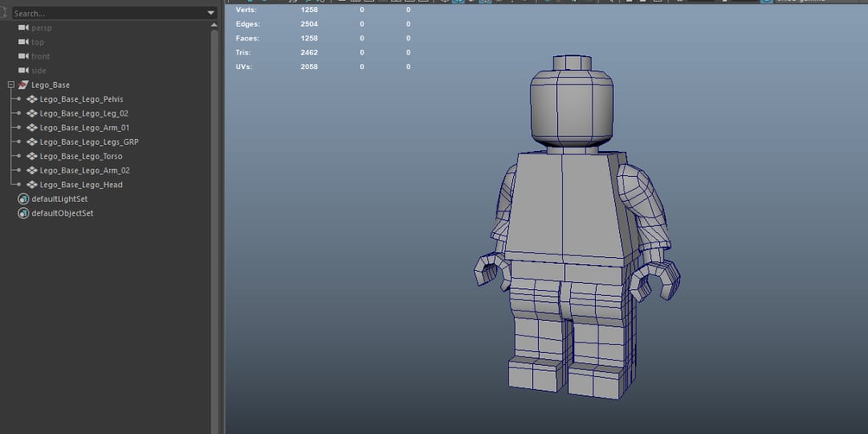Select the defaultObjectSet entry
The width and height of the screenshot is (868, 434).
(62, 213)
